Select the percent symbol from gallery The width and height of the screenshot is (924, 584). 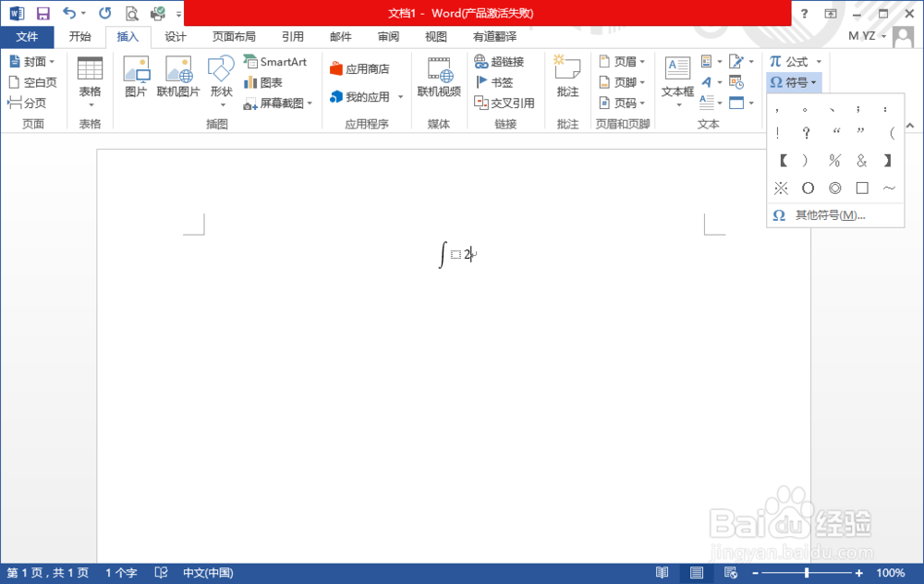point(833,160)
